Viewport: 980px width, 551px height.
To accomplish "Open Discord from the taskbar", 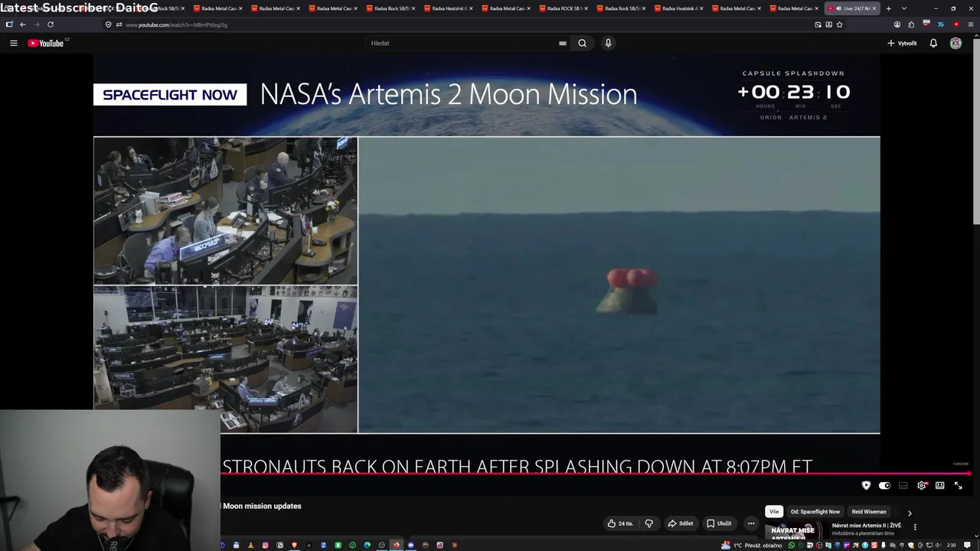I will pyautogui.click(x=410, y=545).
